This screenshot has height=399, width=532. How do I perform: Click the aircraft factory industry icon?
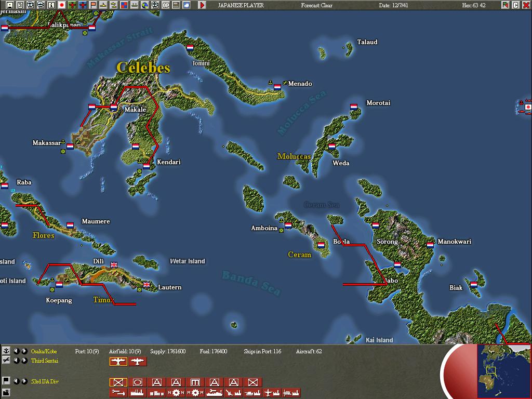point(272,393)
